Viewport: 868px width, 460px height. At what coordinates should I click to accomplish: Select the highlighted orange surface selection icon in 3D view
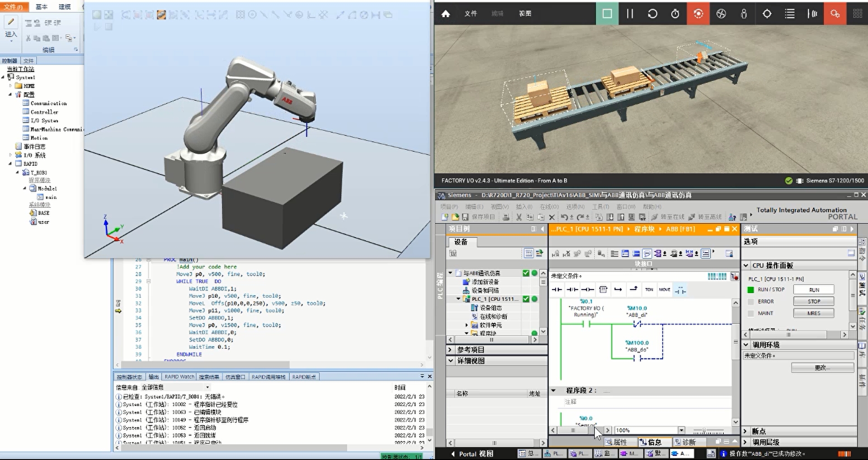click(161, 15)
